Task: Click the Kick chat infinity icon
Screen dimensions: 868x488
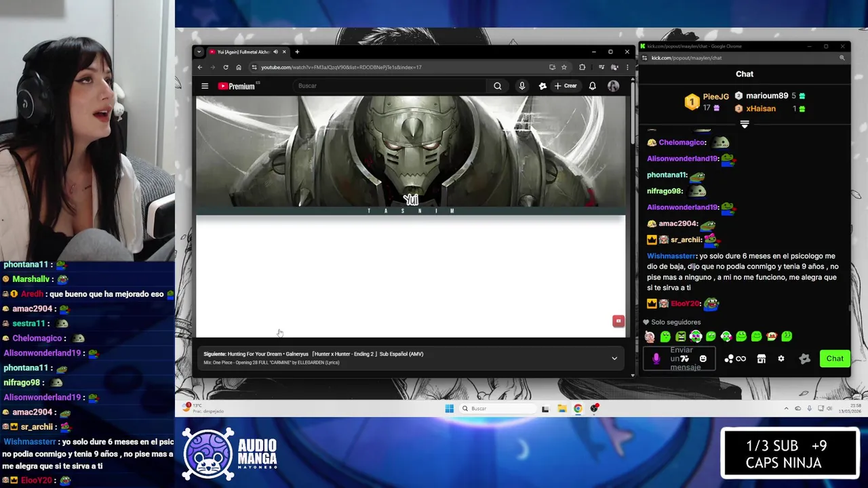Action: 741,359
